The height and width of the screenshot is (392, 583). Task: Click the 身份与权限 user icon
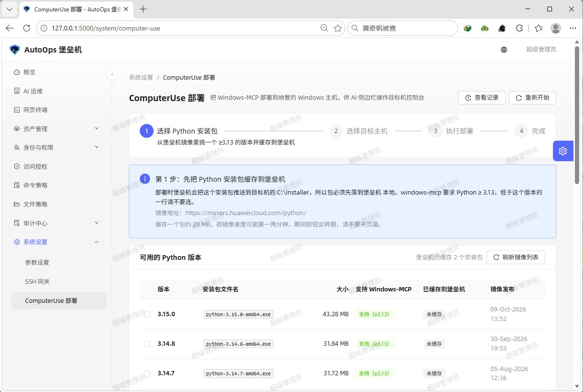click(17, 147)
